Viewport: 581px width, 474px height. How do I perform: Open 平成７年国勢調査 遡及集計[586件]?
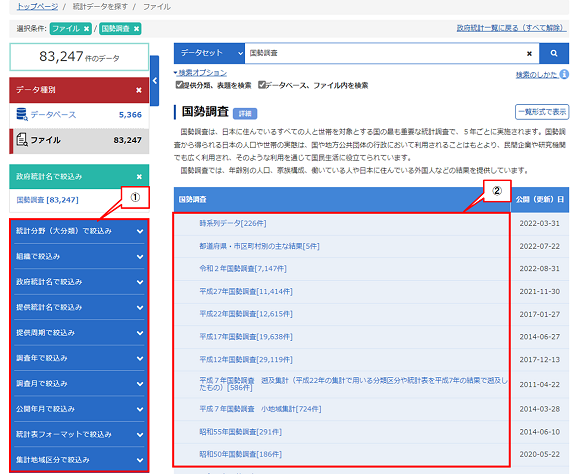coord(353,384)
